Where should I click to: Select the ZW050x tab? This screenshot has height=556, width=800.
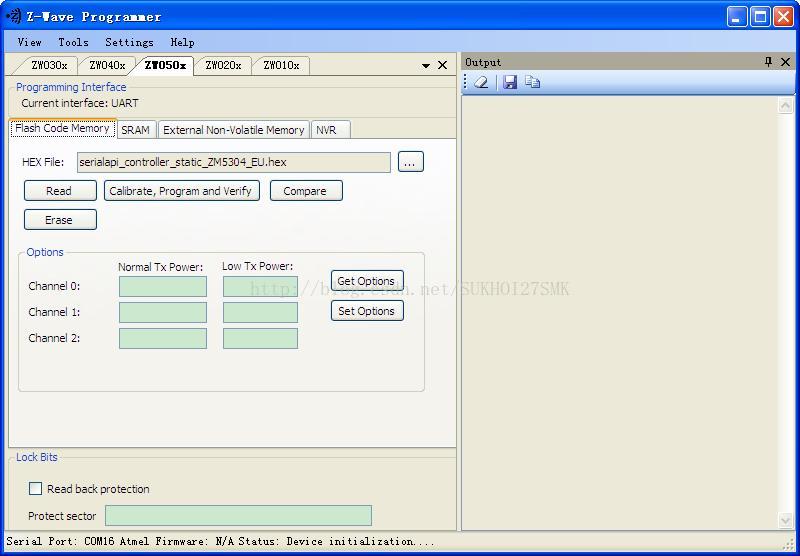tap(165, 65)
